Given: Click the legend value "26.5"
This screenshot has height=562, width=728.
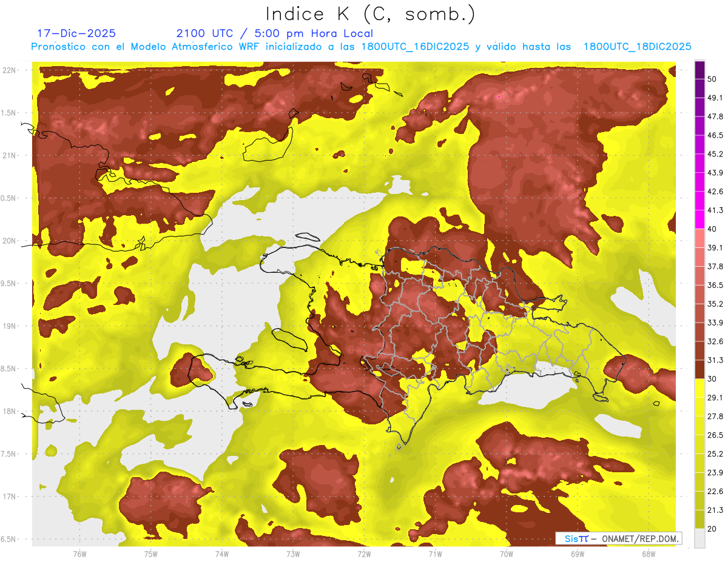Looking at the screenshot, I should coord(715,435).
